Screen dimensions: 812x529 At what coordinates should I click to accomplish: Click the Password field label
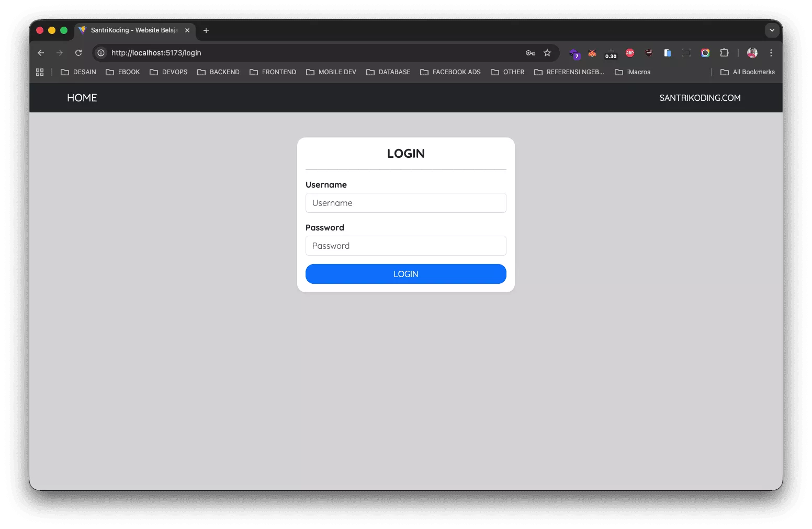tap(325, 227)
